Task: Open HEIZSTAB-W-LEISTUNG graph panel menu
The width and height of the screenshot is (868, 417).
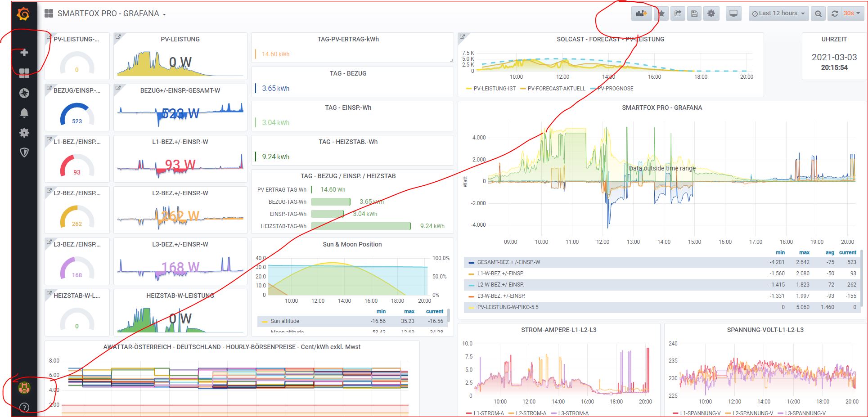Action: click(180, 296)
